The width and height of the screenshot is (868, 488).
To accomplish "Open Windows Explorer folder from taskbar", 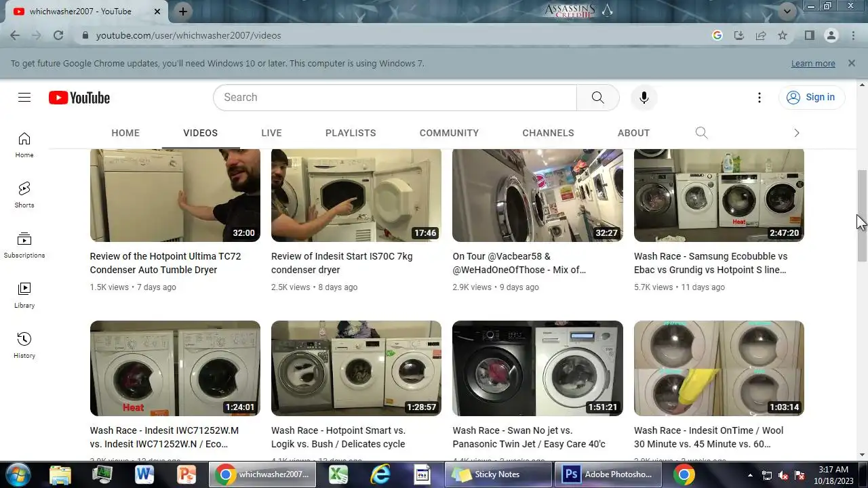I will [60, 474].
